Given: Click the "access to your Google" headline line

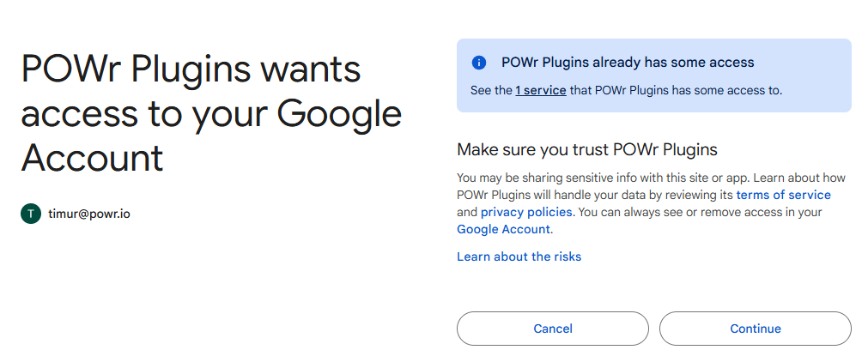Looking at the screenshot, I should click(211, 115).
